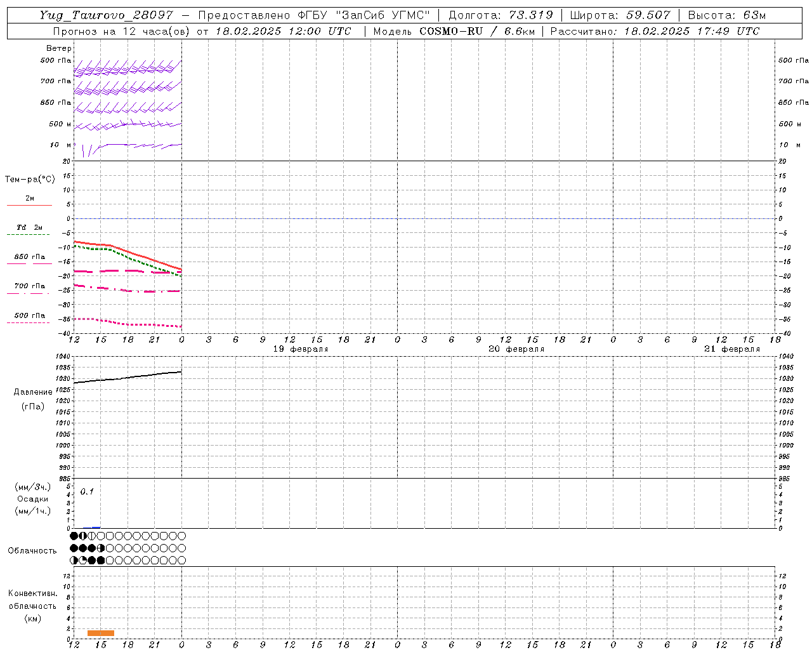Screen dimensions: 812x650
Task: Click the 21 февраля date label
Action: 732,349
